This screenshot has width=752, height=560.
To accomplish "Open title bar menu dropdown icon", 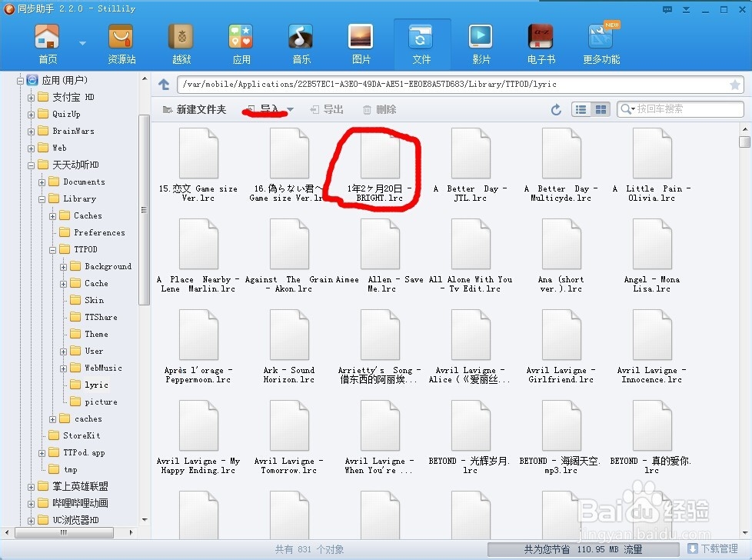I will pos(687,9).
